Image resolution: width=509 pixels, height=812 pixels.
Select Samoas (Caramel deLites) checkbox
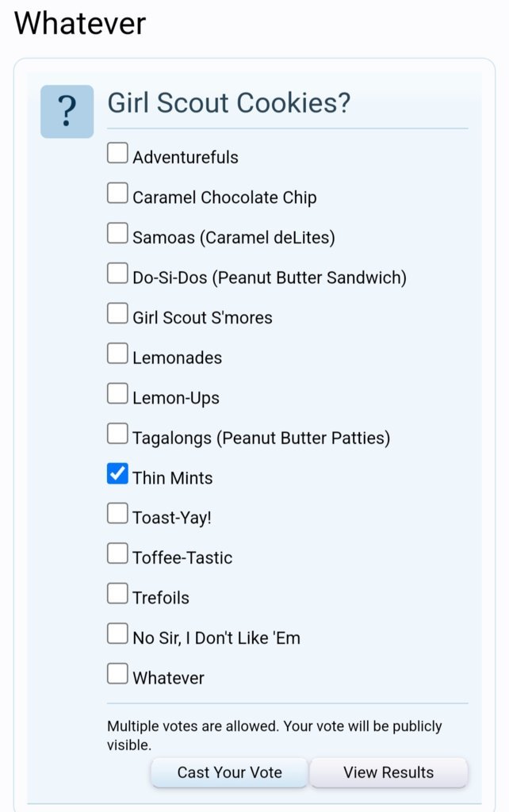pos(117,233)
